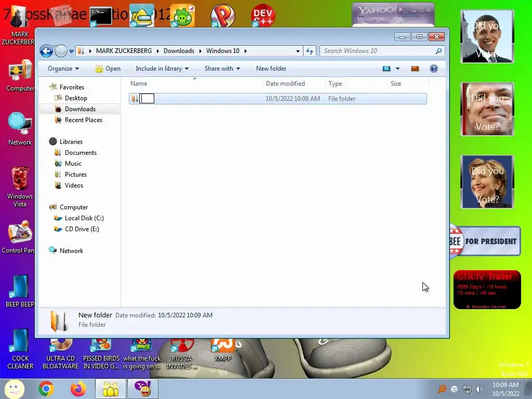Select PISSED BIRDS IN VIDEO G... shortcut
This screenshot has width=532, height=399.
101,354
